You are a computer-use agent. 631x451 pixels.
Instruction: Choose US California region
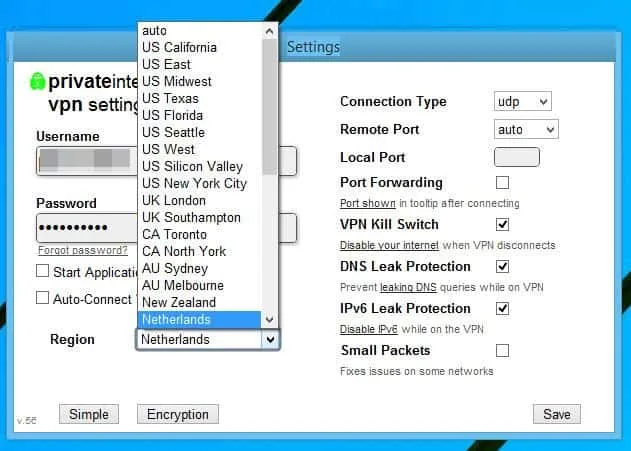pos(200,47)
